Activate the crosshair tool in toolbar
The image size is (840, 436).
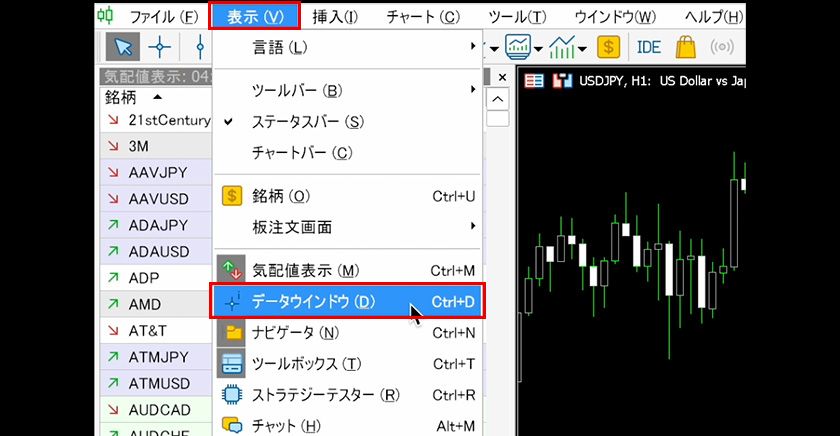pyautogui.click(x=159, y=47)
